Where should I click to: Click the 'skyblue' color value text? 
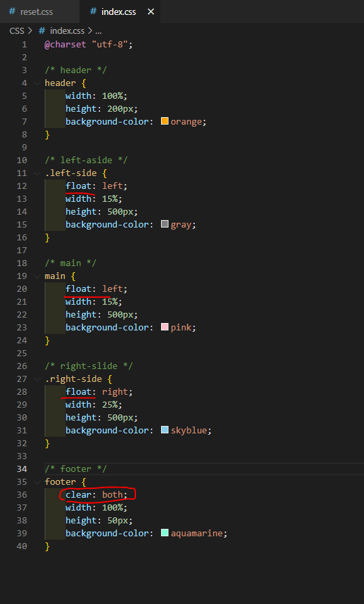189,430
